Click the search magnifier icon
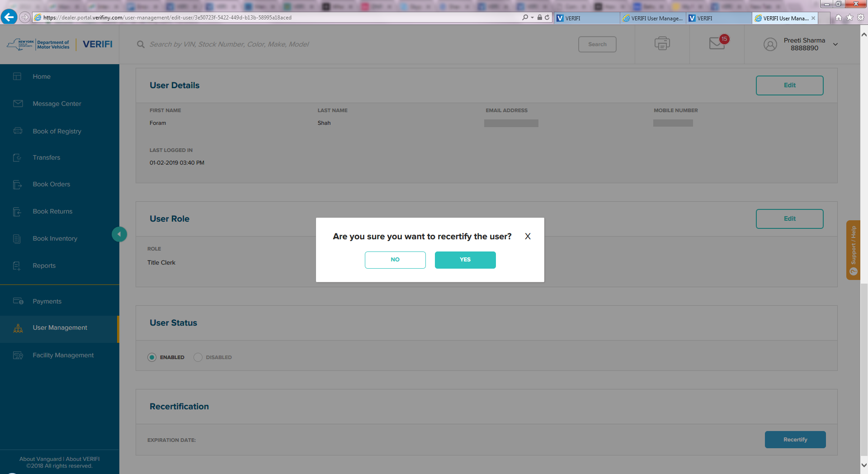This screenshot has height=474, width=868. [141, 44]
